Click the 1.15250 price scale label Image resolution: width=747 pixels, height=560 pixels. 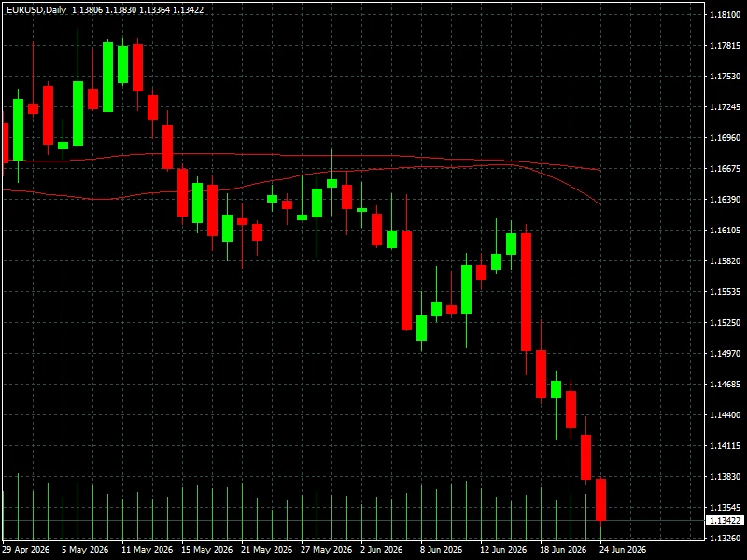726,322
